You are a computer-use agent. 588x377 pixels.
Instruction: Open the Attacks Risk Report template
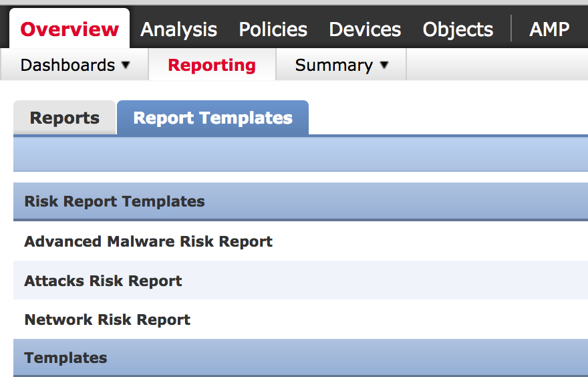pyautogui.click(x=103, y=281)
